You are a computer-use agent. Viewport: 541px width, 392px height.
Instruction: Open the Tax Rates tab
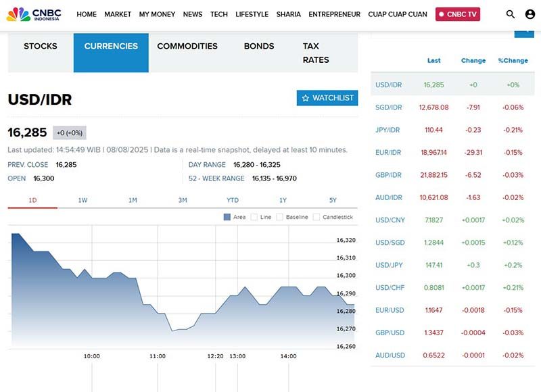[x=316, y=53]
